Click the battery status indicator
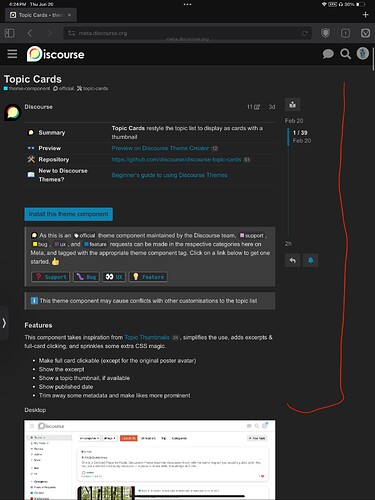The image size is (375, 500). point(361,4)
